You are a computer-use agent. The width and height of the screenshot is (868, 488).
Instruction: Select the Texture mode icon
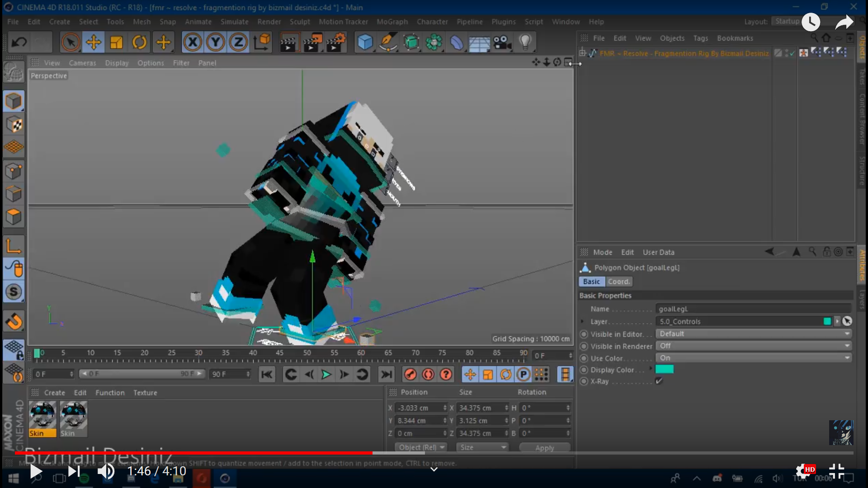point(14,125)
